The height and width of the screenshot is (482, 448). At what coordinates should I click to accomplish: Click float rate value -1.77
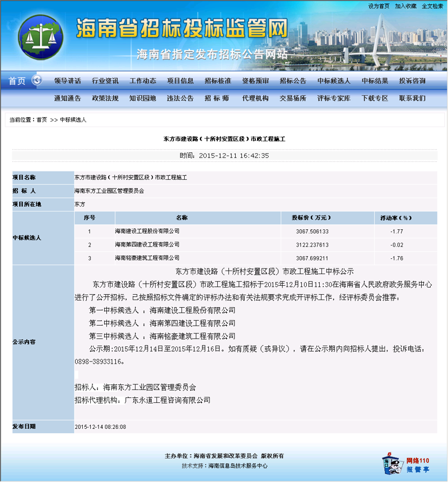point(396,231)
